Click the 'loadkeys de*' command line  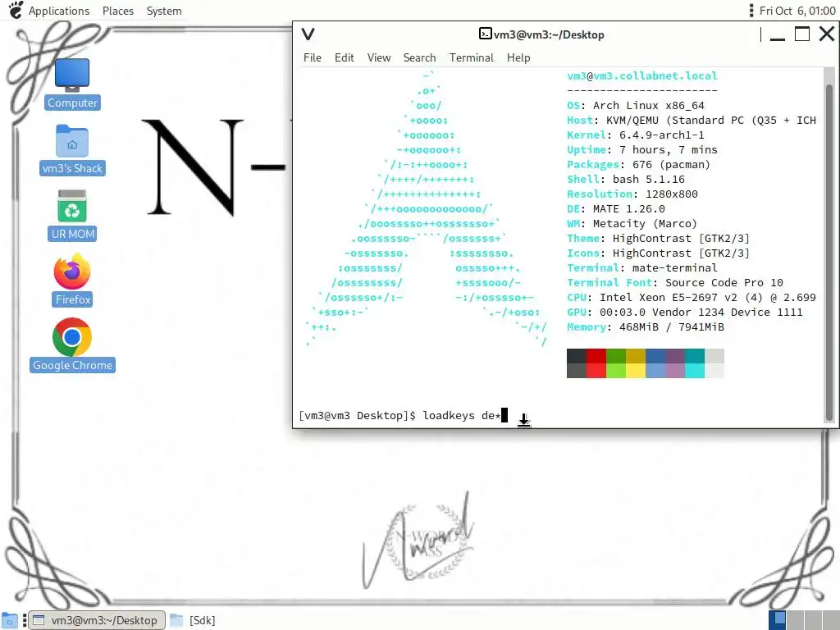point(462,415)
